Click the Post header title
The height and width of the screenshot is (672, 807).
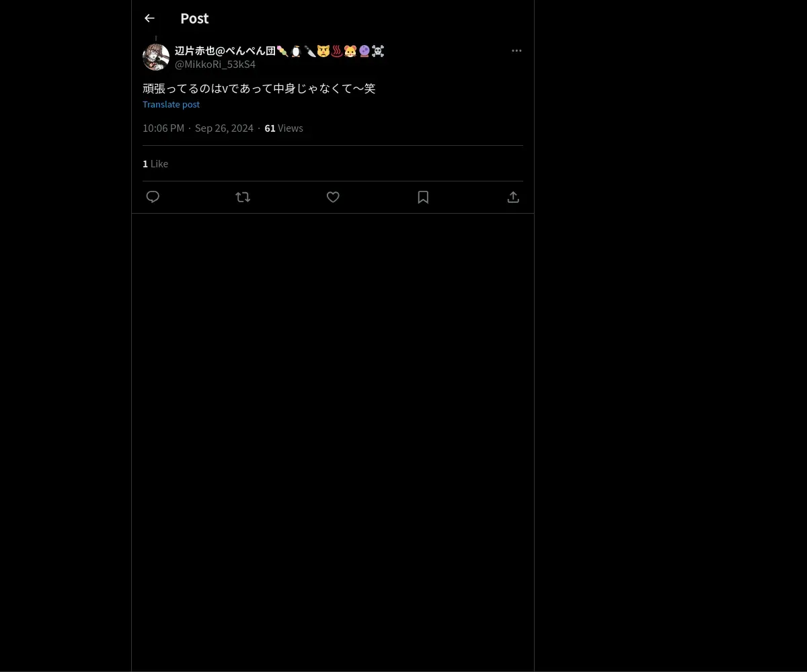click(x=194, y=18)
